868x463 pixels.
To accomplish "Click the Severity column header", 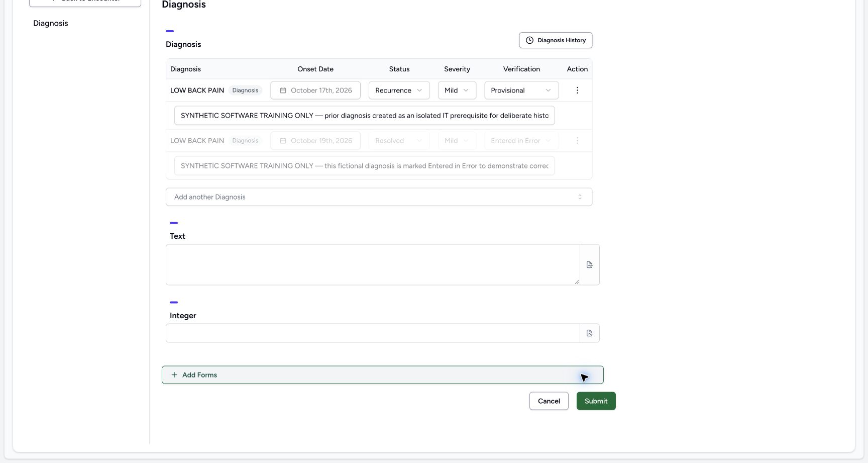I will tap(457, 69).
